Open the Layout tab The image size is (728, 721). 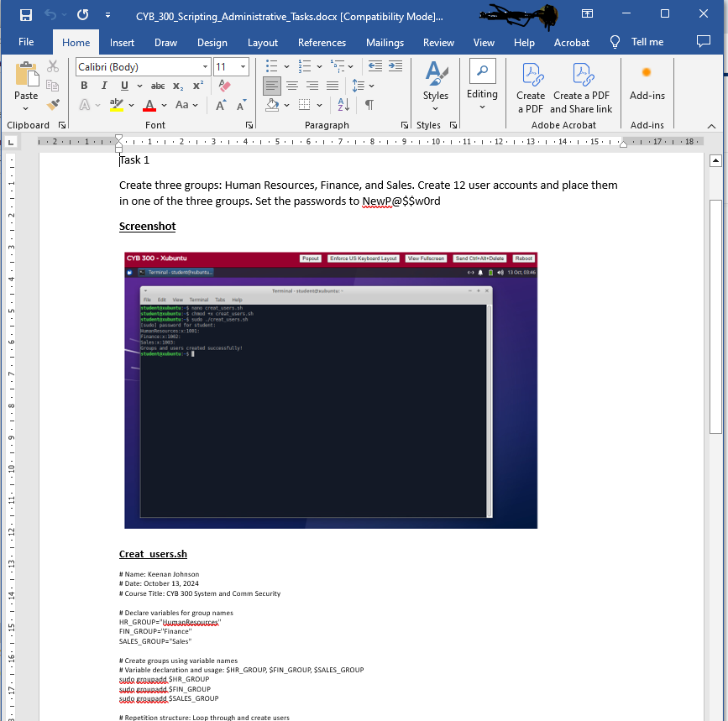[x=262, y=43]
